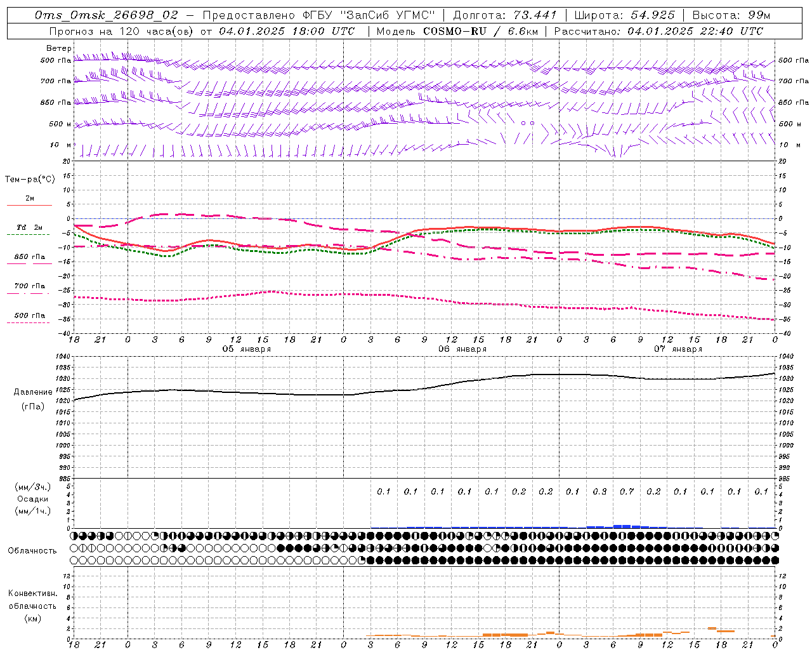Click the "Давление" pressure panel label
This screenshot has height=650, width=812.
coord(33,392)
